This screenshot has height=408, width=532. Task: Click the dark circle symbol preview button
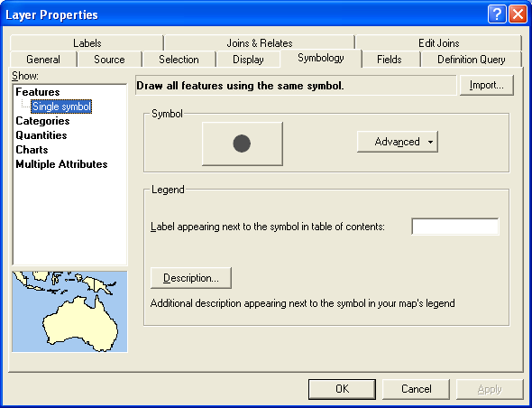243,144
